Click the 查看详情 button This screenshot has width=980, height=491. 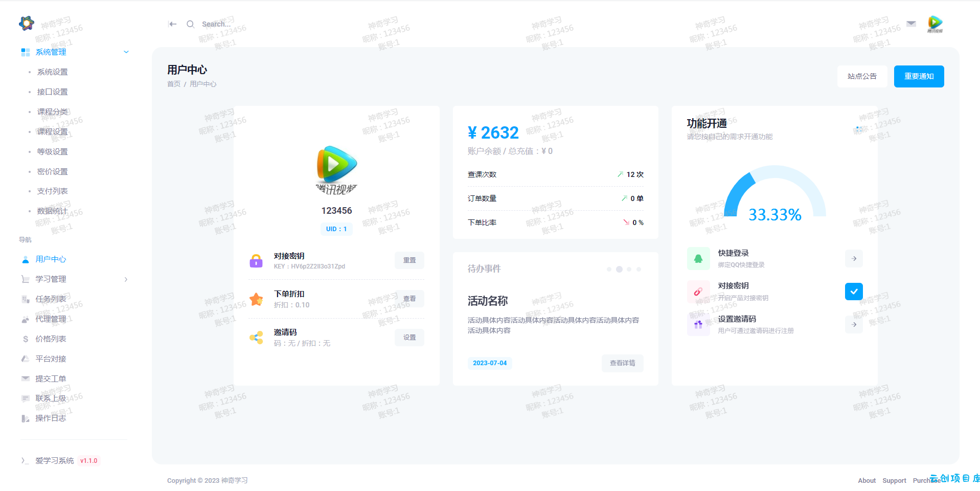point(622,363)
